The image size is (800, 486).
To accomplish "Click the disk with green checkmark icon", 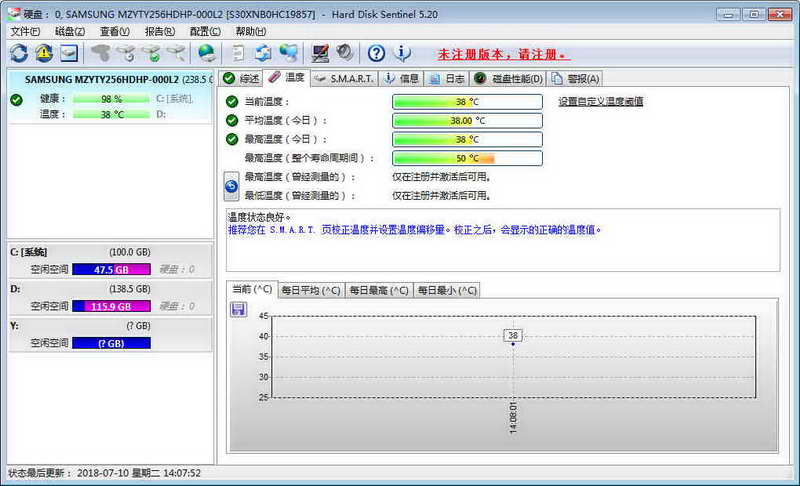I will click(x=151, y=53).
